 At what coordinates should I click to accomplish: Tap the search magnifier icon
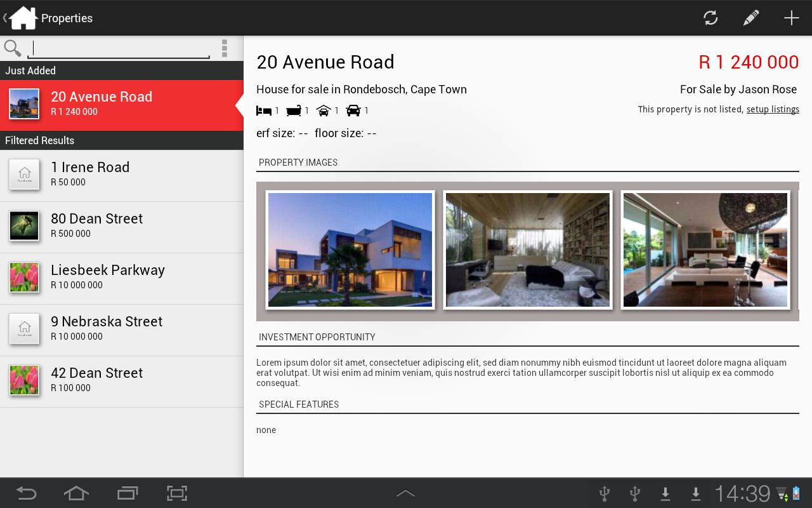tap(13, 48)
